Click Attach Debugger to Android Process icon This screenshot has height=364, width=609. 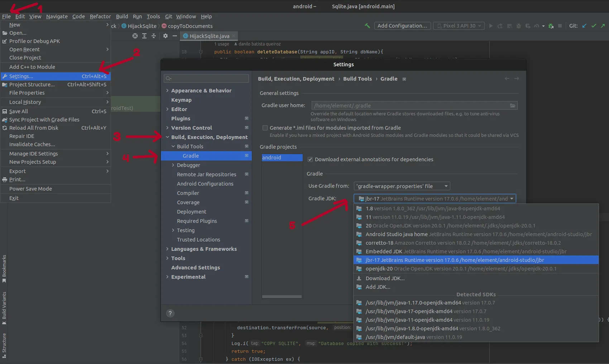551,26
